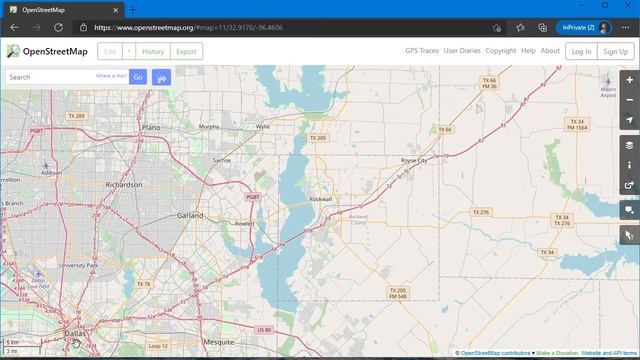640x360 pixels.
Task: Click the OpenStreetMap magnifier logo
Action: pyautogui.click(x=13, y=51)
